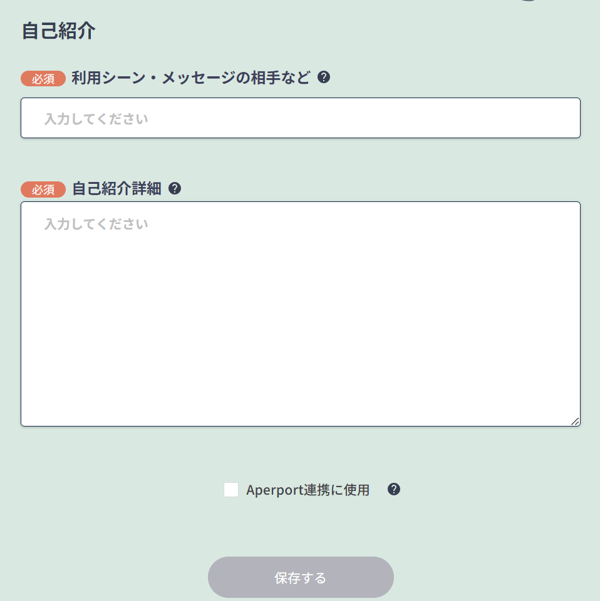Click 入力してください placeholder in the large textarea
Image resolution: width=600 pixels, height=601 pixels.
point(96,224)
